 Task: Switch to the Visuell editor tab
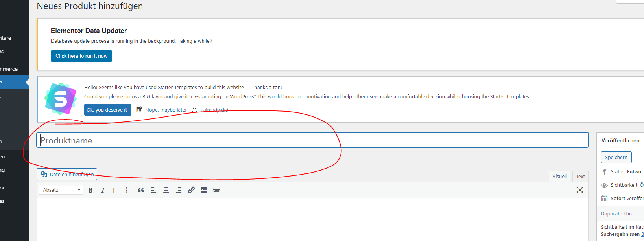[559, 177]
